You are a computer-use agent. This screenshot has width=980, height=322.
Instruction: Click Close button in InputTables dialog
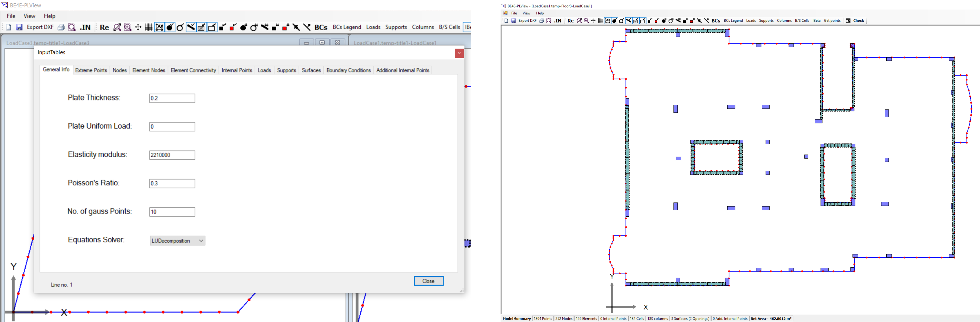[x=429, y=281]
